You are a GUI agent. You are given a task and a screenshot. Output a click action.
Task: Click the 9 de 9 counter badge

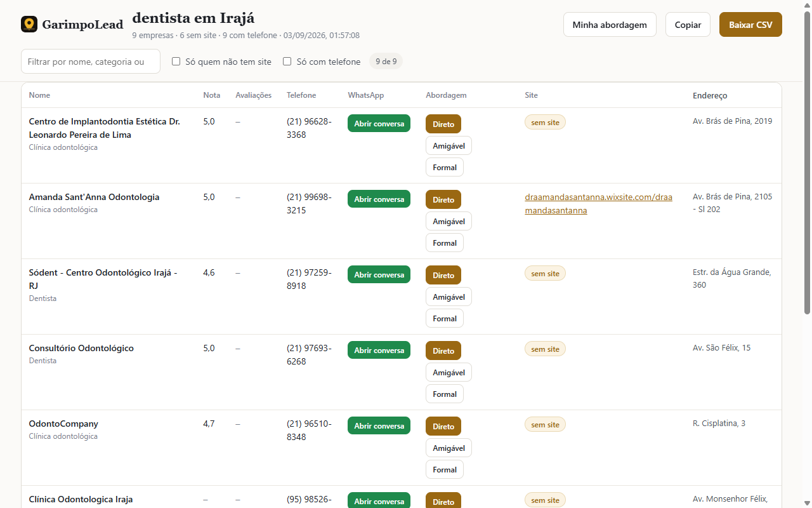(386, 62)
